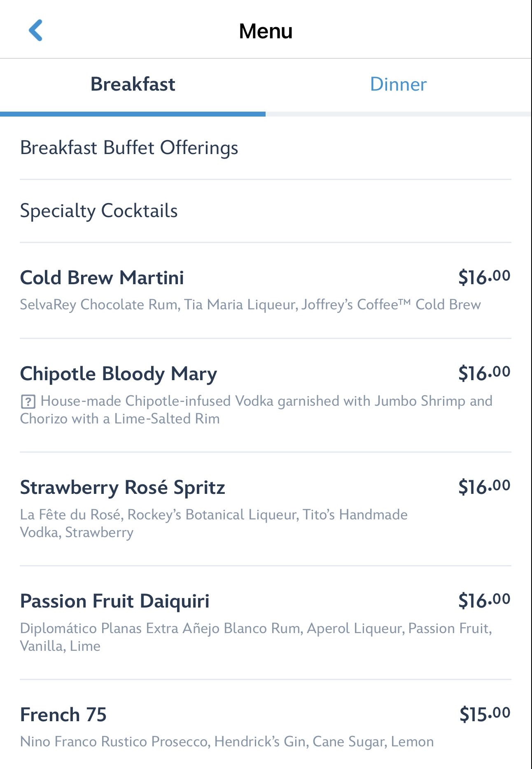532x769 pixels.
Task: Click the Nino Franco Rustico Prosecco description
Action: 226,742
